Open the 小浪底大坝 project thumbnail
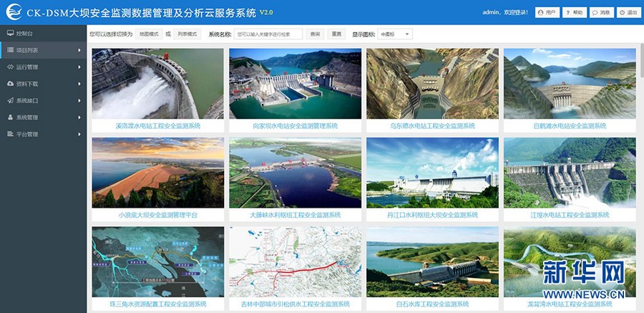Screen dimensions: 644x313 157,173
